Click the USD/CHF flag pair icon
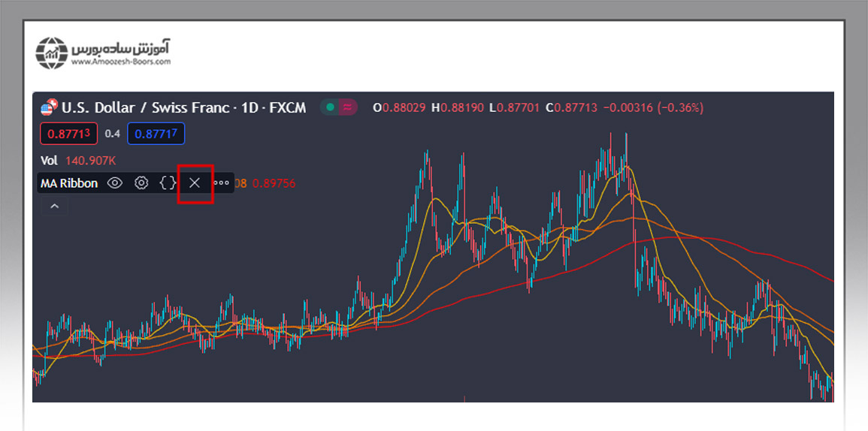Viewport: 868px width, 431px height. click(49, 107)
